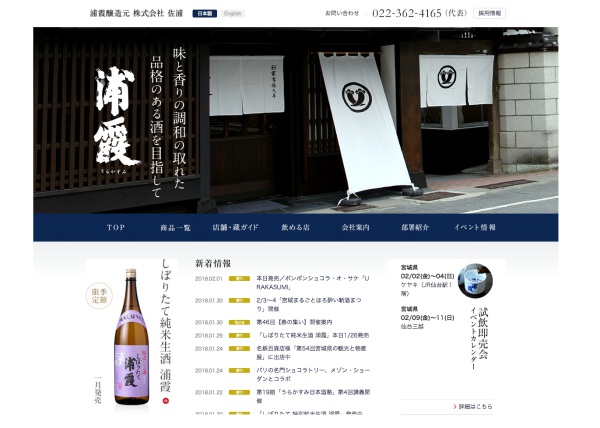Click phone number 022-362-4165
The height and width of the screenshot is (428, 600).
[x=407, y=13]
